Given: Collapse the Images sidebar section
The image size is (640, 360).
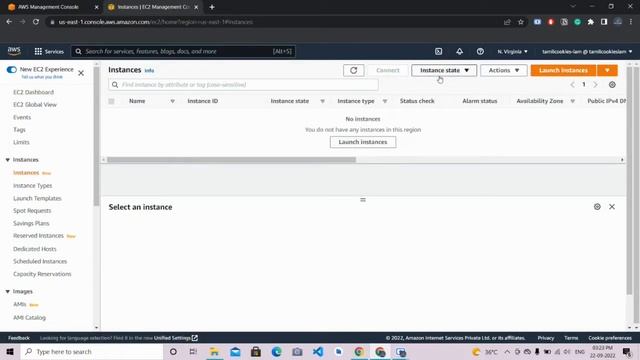Looking at the screenshot, I should pos(8,291).
